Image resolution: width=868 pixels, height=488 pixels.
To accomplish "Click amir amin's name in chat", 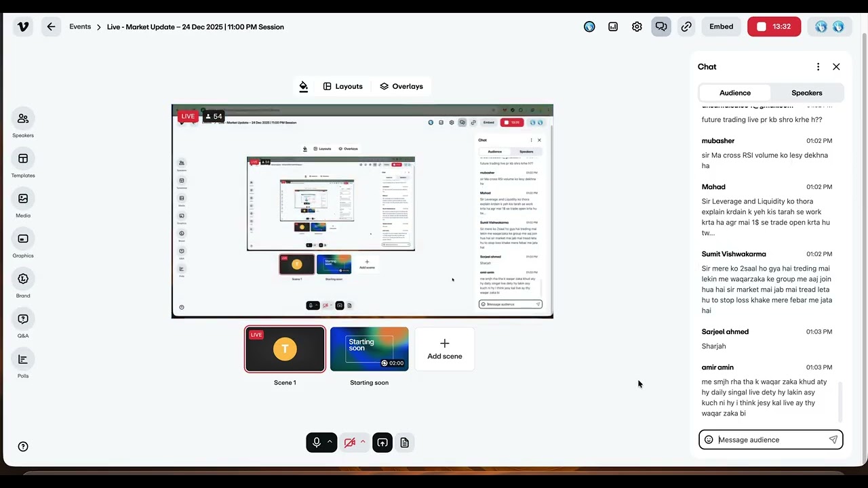I will [717, 367].
